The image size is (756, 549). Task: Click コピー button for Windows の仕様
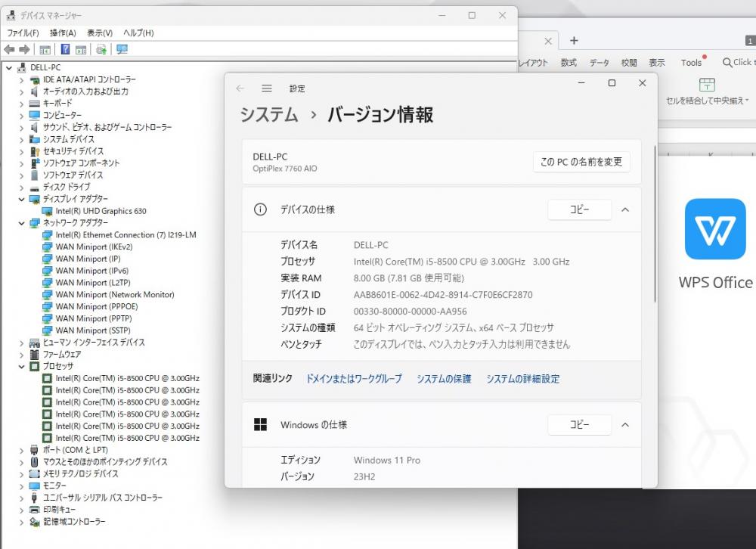point(580,425)
